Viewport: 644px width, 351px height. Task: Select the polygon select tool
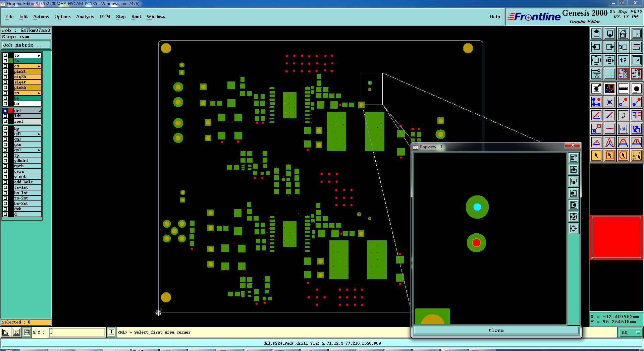click(x=623, y=156)
